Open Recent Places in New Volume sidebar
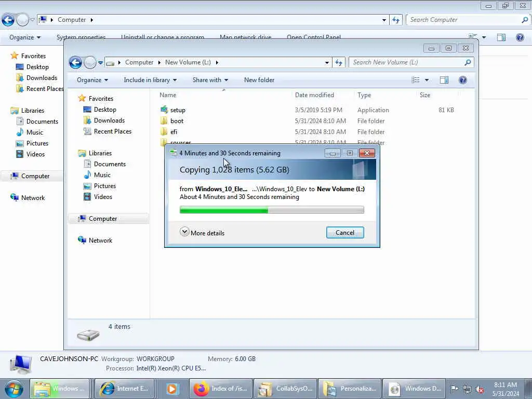 [113, 131]
